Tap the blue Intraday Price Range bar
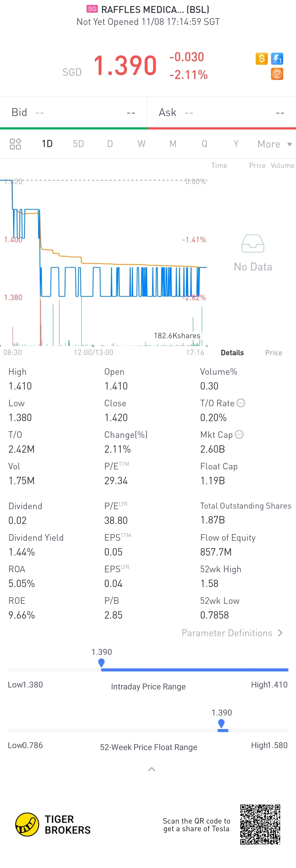296x868 pixels. 195,670
